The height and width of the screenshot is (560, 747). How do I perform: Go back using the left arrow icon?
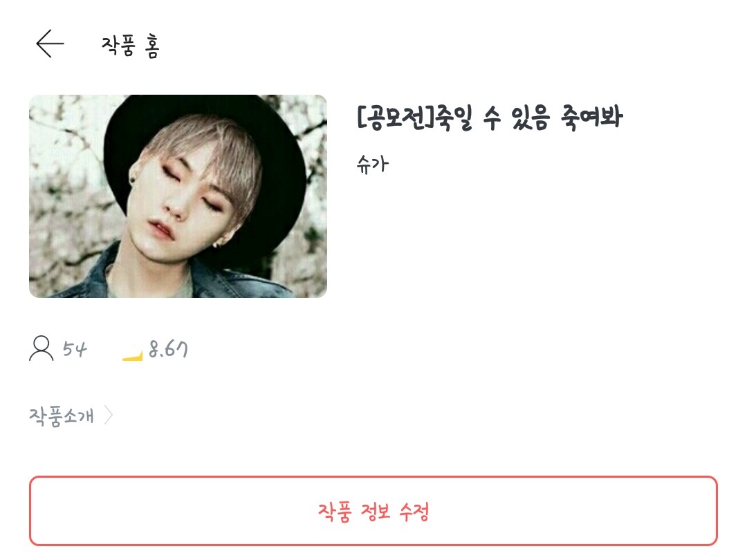click(50, 44)
